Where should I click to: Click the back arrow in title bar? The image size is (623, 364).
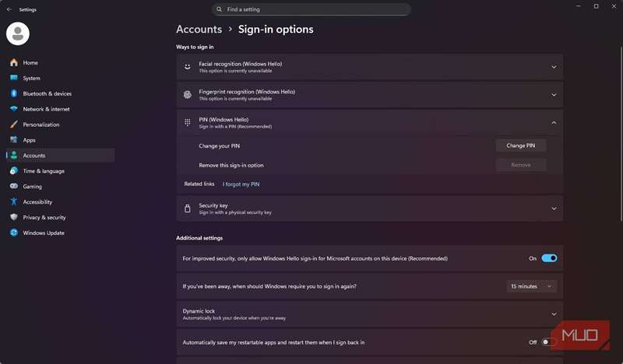click(9, 9)
